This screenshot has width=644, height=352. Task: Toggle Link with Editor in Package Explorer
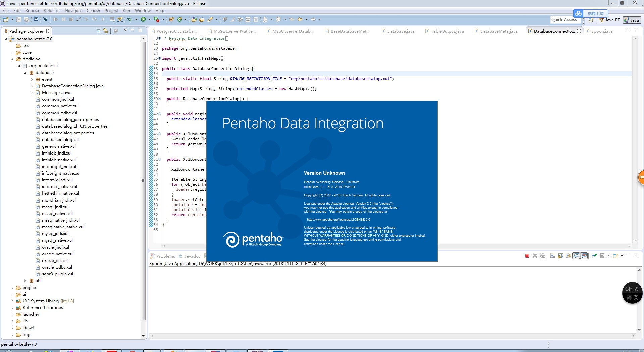point(106,31)
